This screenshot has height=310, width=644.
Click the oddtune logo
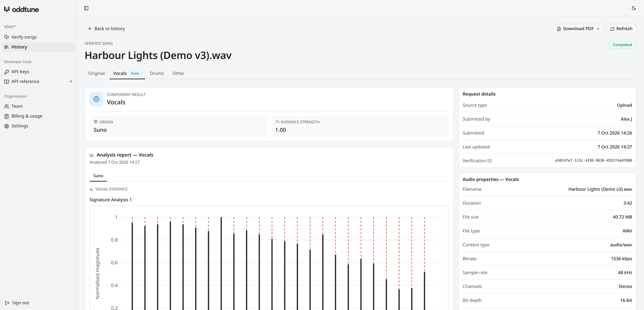coord(21,9)
